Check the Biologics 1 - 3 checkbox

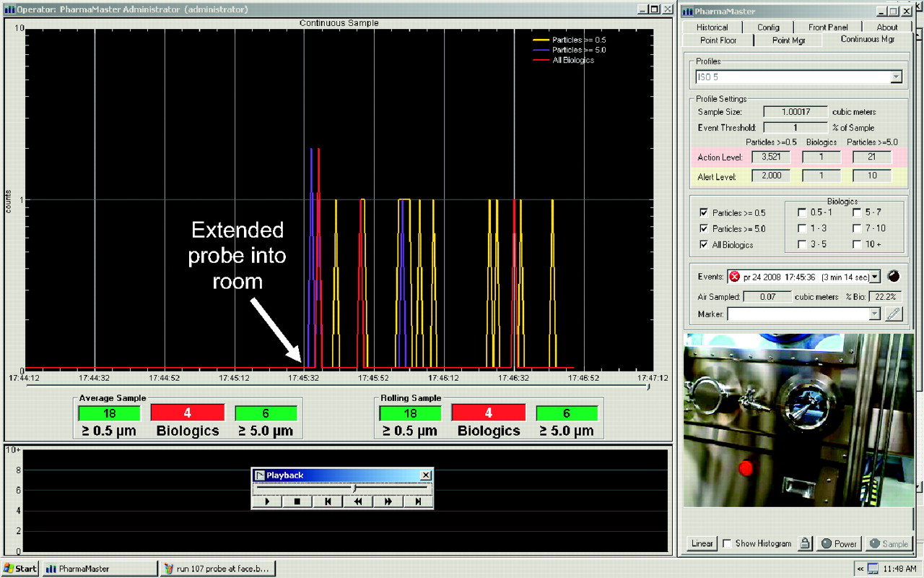801,228
